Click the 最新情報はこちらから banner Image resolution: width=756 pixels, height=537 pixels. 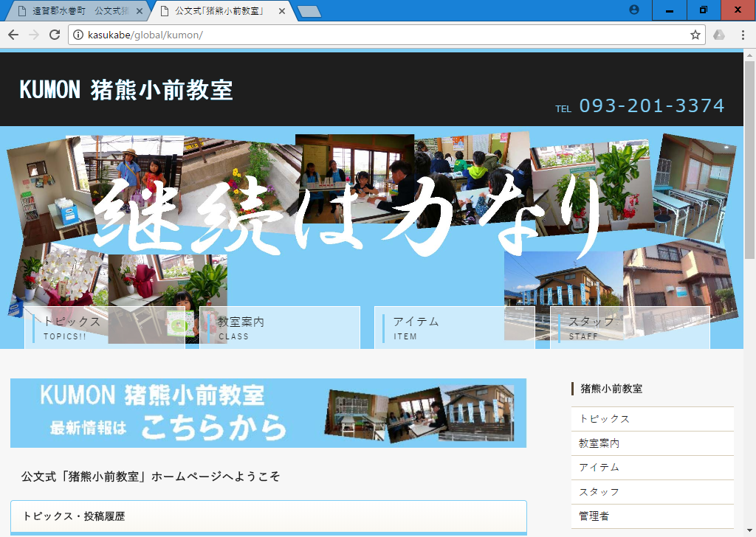pos(269,413)
